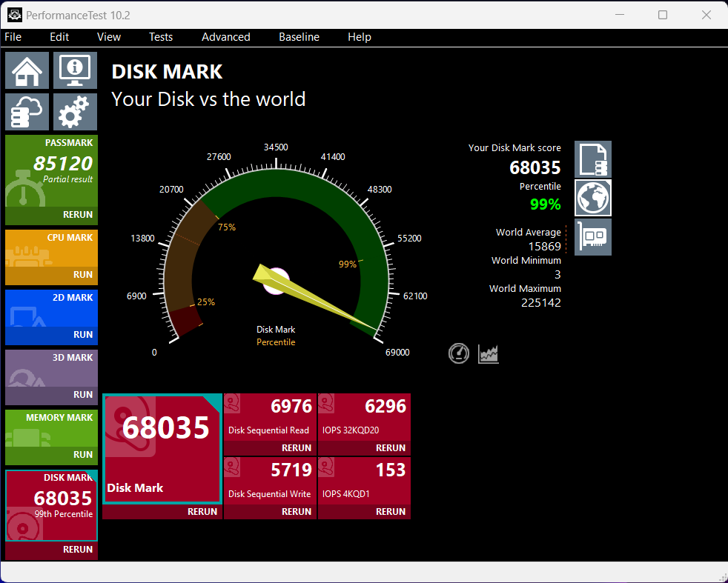Open the Baseline menu
This screenshot has width=728, height=583.
[299, 37]
